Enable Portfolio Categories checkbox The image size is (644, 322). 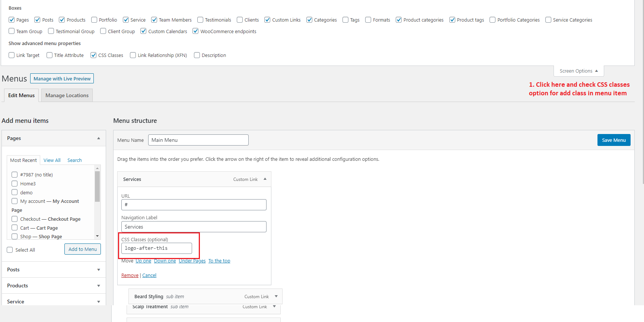(x=492, y=20)
